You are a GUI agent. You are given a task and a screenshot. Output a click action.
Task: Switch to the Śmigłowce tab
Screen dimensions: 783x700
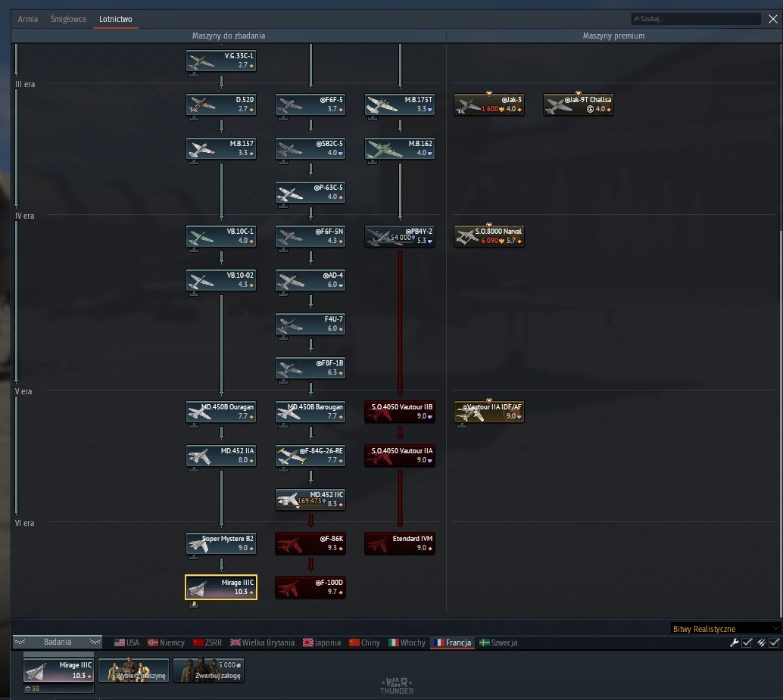tap(68, 19)
